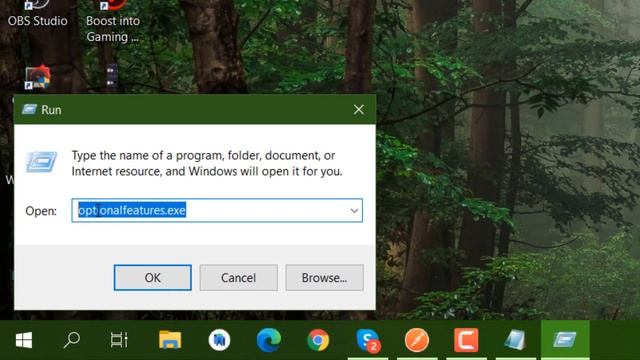Screen dimensions: 640x360
Task: Expand the Open command history dropdown
Action: click(x=354, y=211)
